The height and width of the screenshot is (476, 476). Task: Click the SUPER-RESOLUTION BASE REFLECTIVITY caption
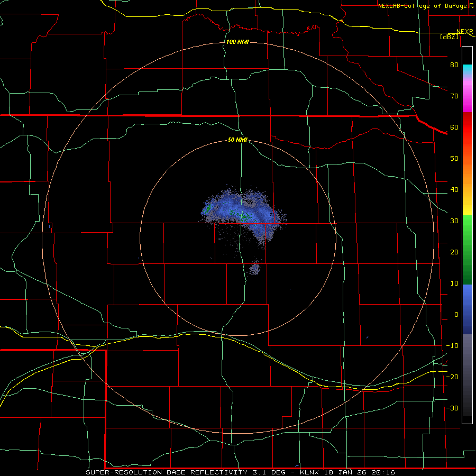(x=167, y=472)
